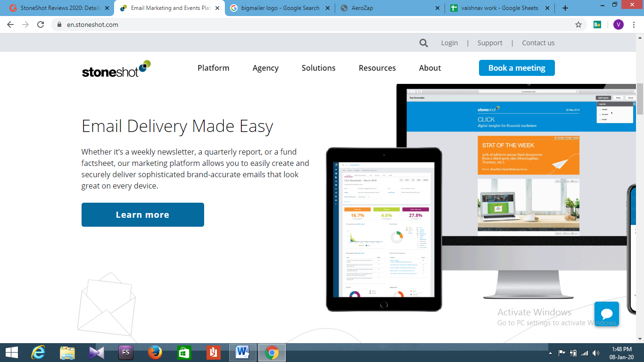Click the padlock site info icon
Image resolution: width=644 pixels, height=362 pixels.
coord(59,25)
